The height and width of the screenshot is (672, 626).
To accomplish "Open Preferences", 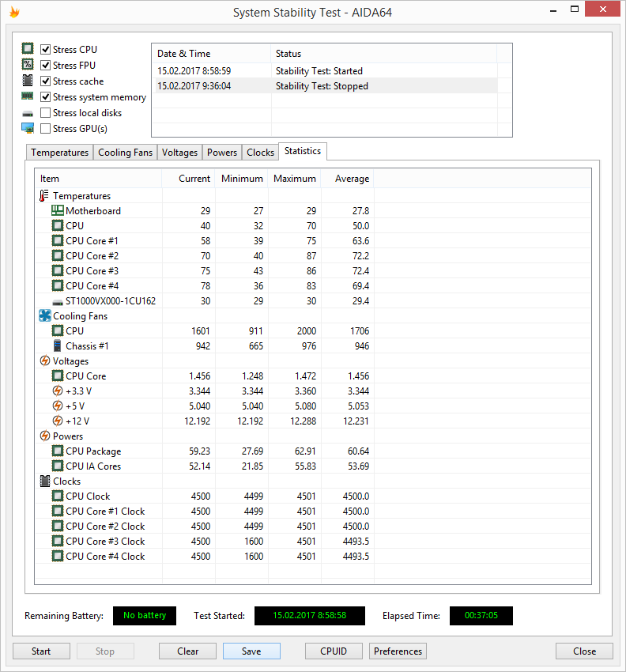I will point(398,651).
